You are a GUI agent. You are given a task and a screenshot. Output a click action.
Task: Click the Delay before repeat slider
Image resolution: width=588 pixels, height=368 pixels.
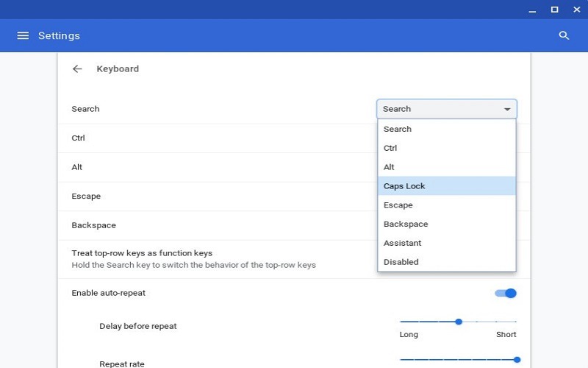tap(458, 322)
